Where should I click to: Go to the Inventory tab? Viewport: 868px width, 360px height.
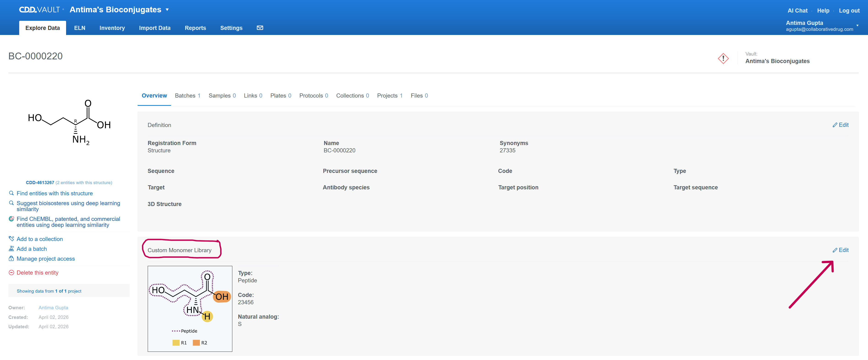tap(112, 28)
